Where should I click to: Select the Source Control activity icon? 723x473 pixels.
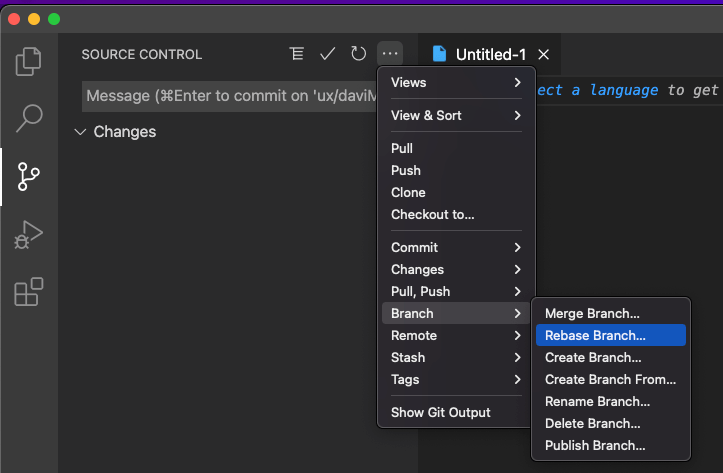pyautogui.click(x=29, y=177)
